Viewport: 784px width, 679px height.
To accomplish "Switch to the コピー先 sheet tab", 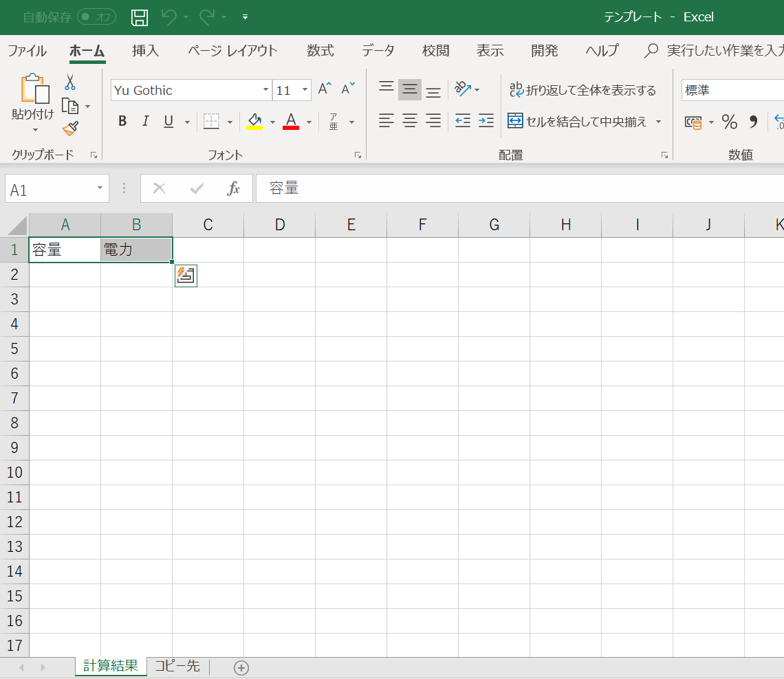I will [x=177, y=666].
